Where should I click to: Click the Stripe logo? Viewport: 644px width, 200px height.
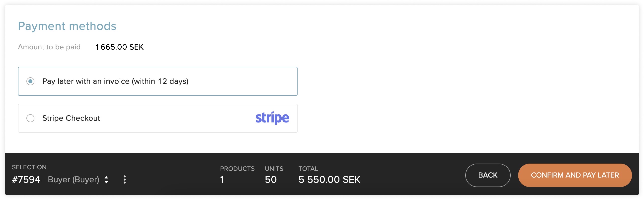[272, 118]
